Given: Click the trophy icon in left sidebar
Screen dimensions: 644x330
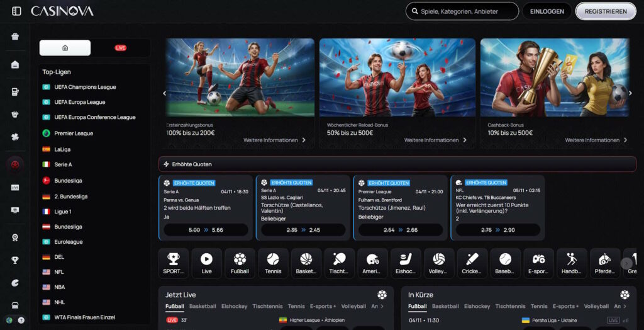Looking at the screenshot, I should (15, 260).
